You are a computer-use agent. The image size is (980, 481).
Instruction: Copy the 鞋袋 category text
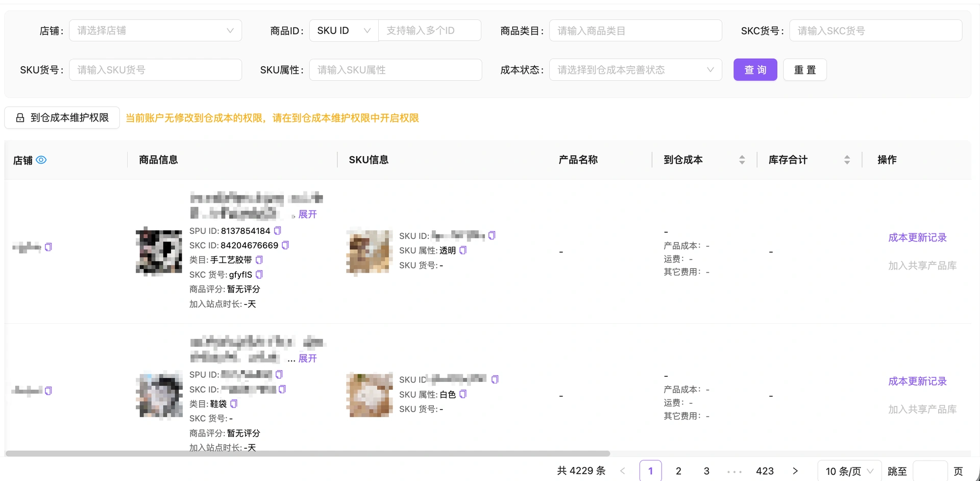(x=234, y=404)
